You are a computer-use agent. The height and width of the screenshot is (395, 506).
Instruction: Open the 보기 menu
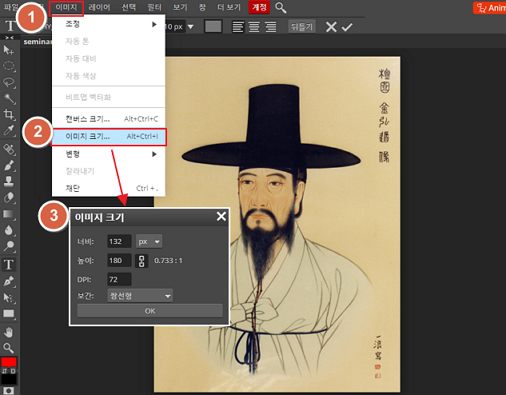[x=180, y=7]
